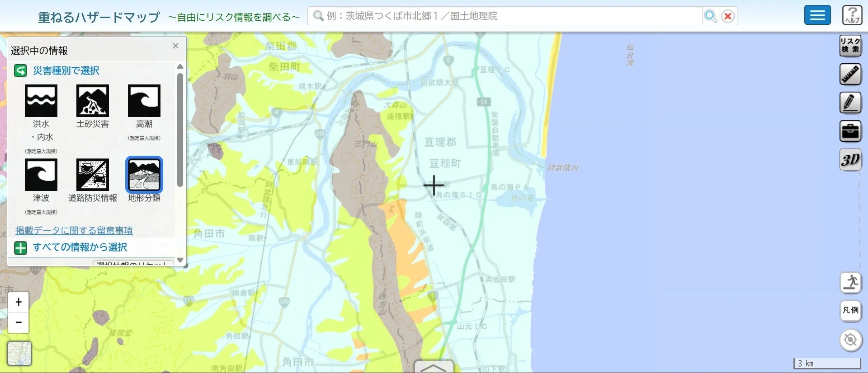Open the evacuation running-person icon
Image resolution: width=868 pixels, height=373 pixels.
coord(851,283)
